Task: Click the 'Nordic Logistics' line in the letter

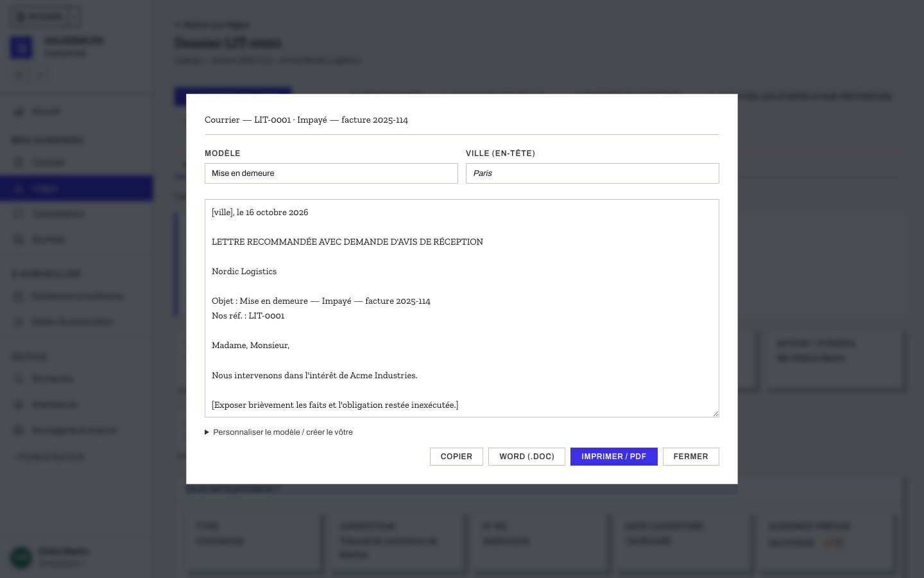Action: pyautogui.click(x=244, y=272)
